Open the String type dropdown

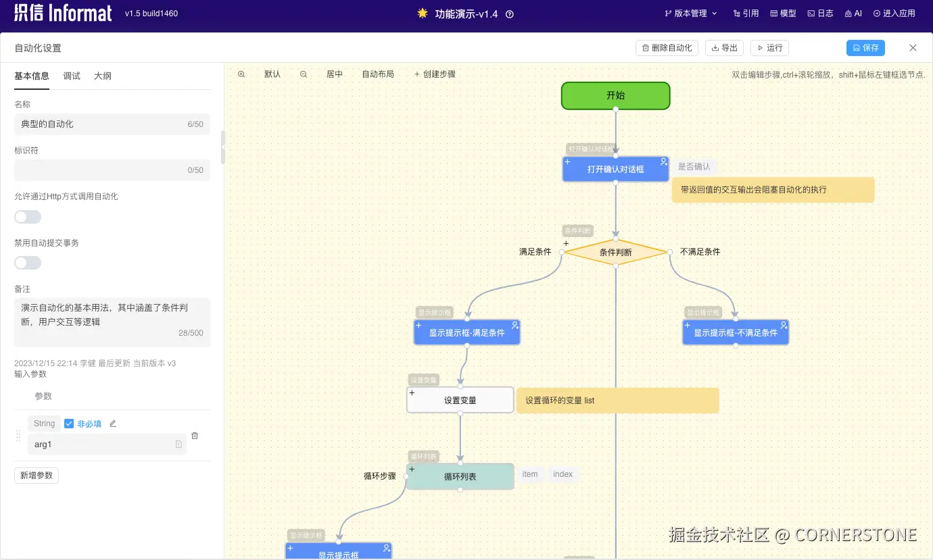44,424
